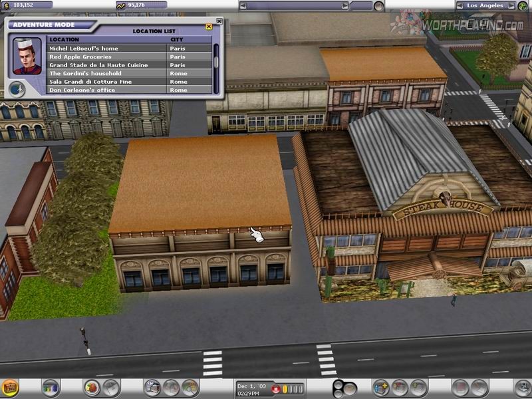
Task: Click the green star icon beside Los Angeles
Action: (x=522, y=5)
